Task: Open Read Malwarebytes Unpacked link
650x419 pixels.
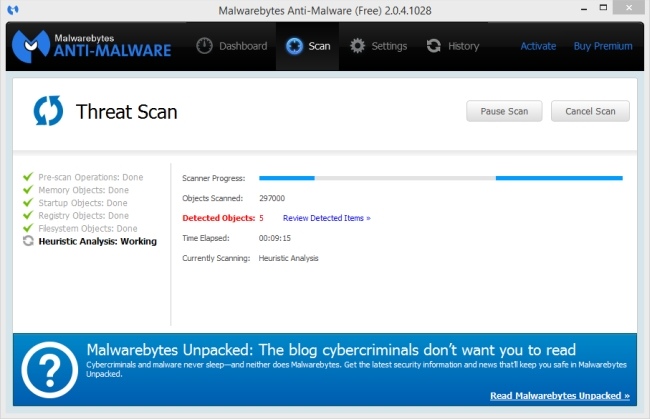Action: point(560,396)
